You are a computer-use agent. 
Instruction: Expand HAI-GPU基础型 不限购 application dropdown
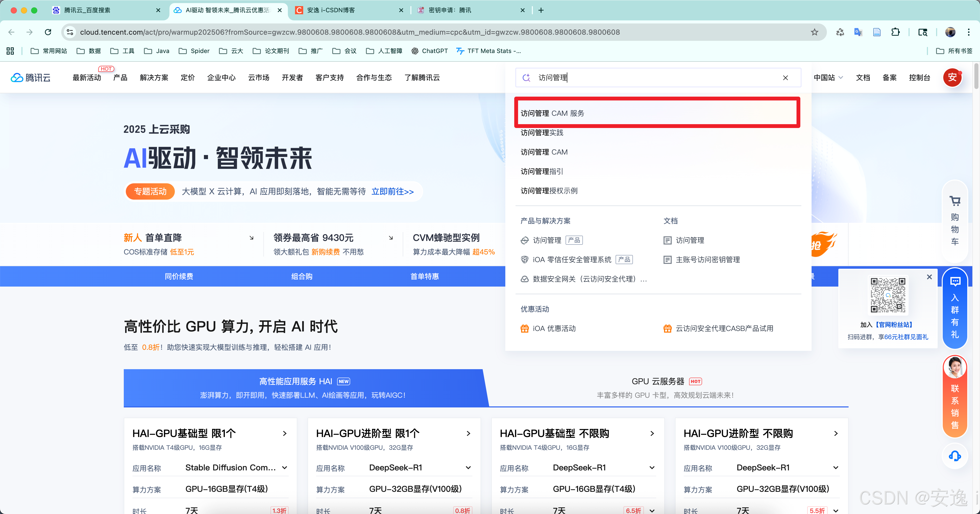click(652, 468)
